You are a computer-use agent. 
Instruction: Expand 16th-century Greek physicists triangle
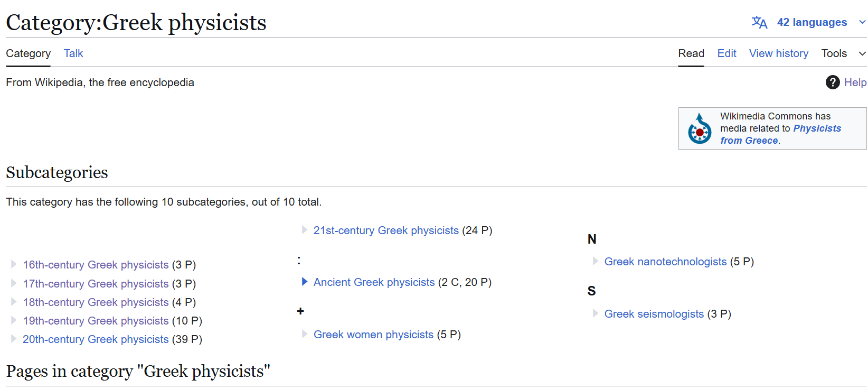point(14,264)
